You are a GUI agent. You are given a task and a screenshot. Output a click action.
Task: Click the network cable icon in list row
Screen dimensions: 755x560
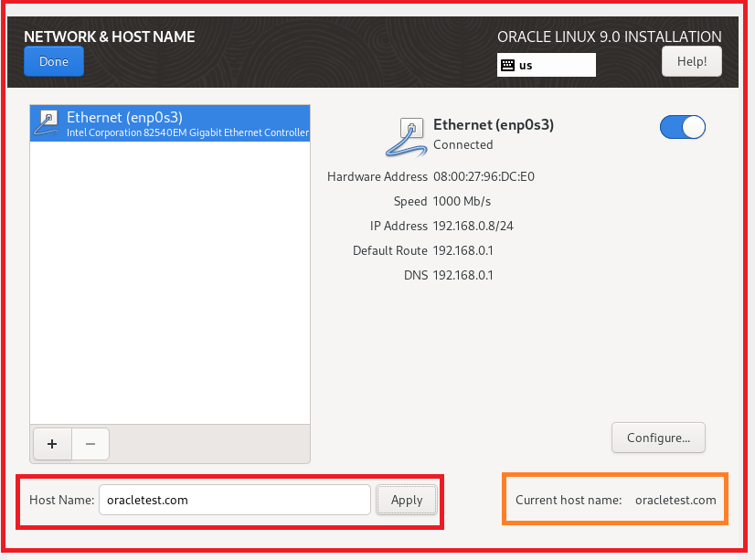click(48, 123)
